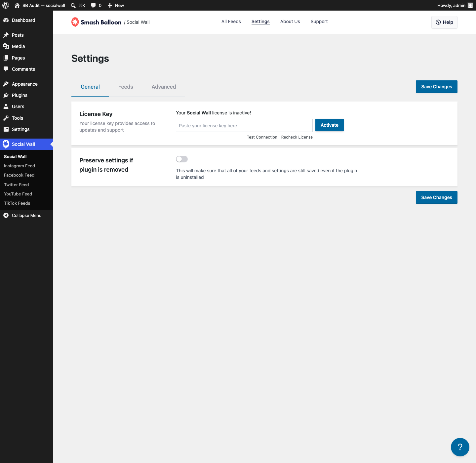
Task: Click the Activate license button
Action: [330, 125]
